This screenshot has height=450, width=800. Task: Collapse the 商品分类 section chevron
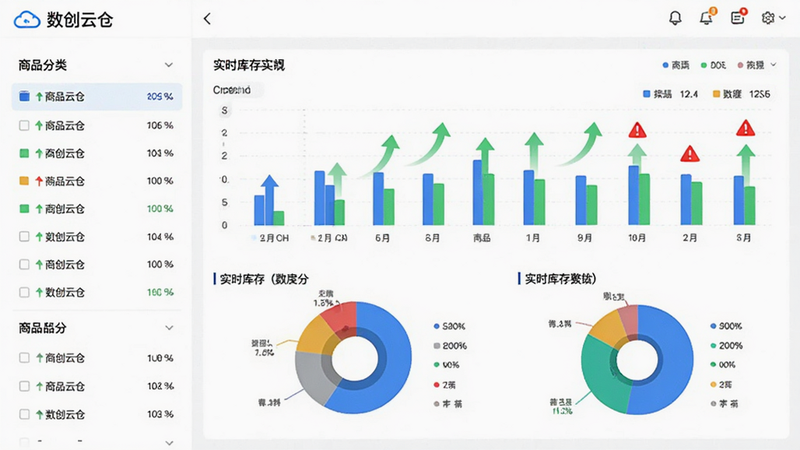pos(168,65)
